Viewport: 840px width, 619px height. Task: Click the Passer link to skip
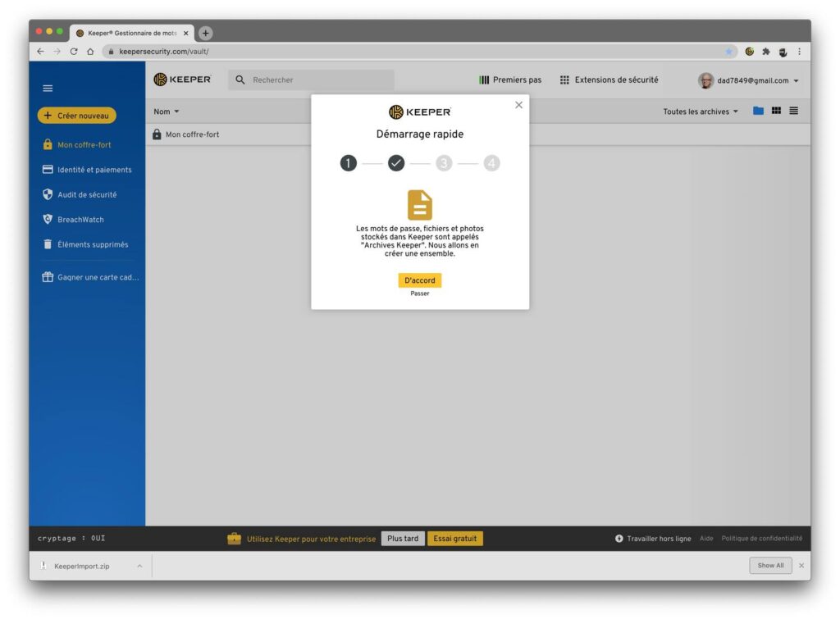[420, 294]
